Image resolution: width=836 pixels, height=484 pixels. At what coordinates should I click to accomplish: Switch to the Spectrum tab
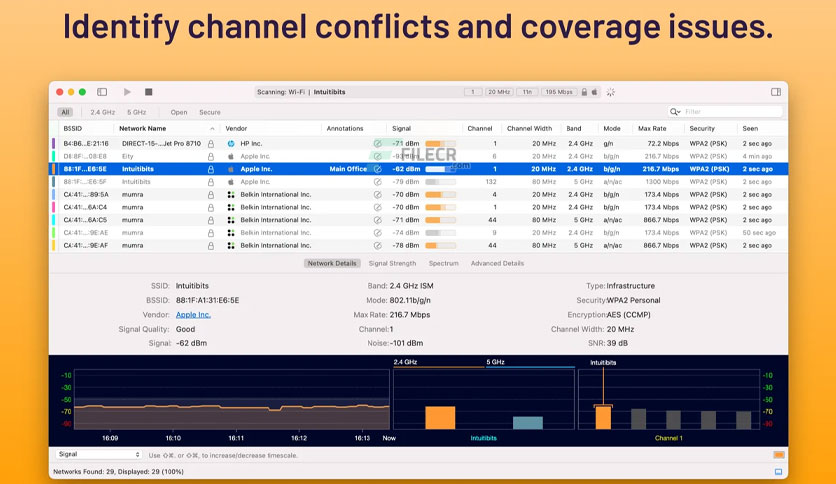click(443, 263)
